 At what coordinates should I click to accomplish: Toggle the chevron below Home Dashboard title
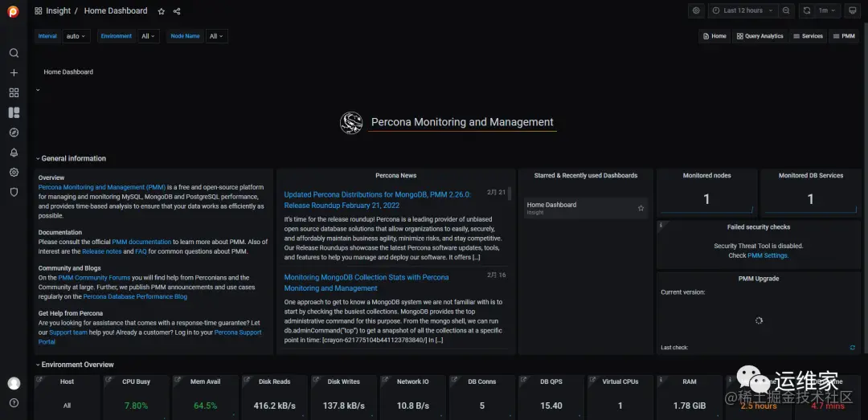[x=38, y=90]
